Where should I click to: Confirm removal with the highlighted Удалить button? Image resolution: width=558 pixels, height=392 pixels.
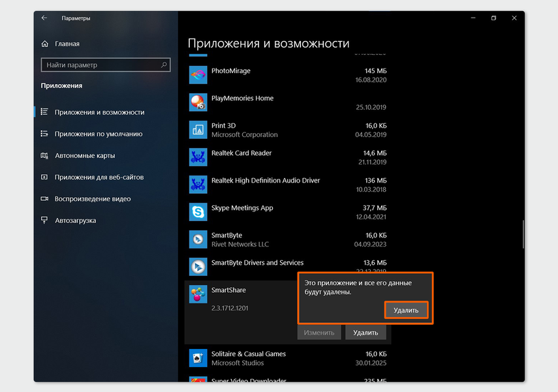point(406,310)
